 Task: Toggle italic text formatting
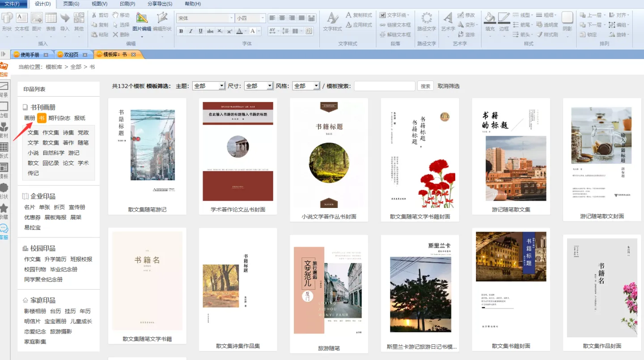[191, 31]
